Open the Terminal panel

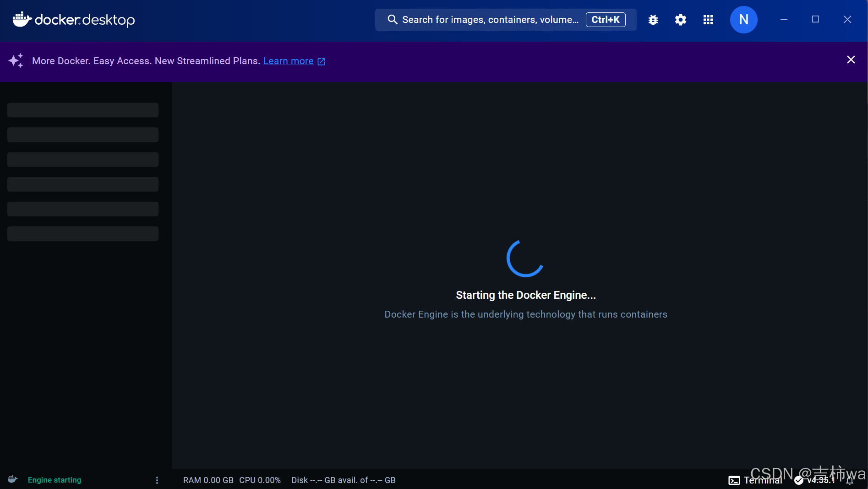(755, 480)
